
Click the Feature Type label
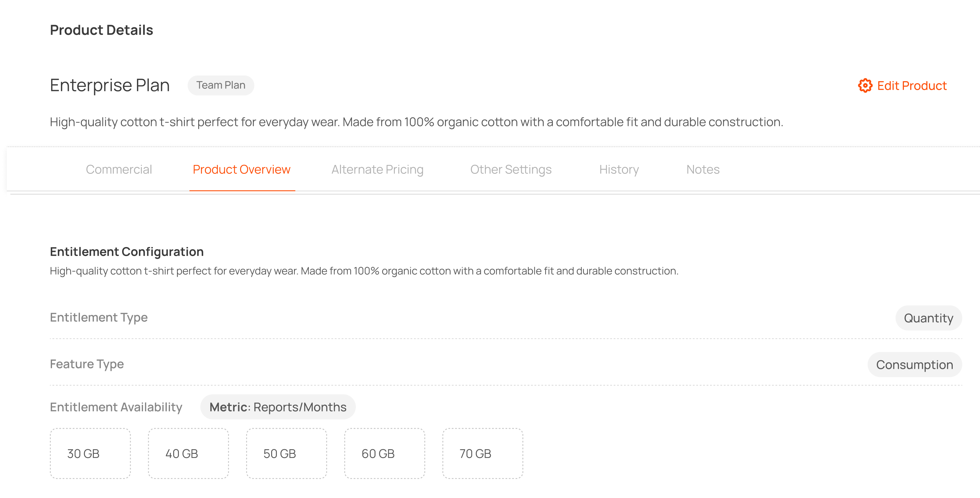pos(87,364)
